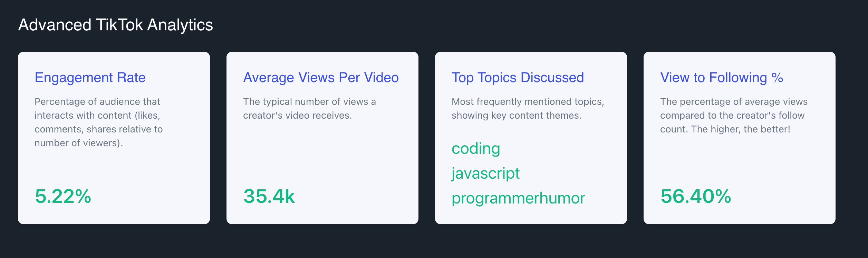Select the javascript topic
This screenshot has height=258, width=868.
click(485, 173)
